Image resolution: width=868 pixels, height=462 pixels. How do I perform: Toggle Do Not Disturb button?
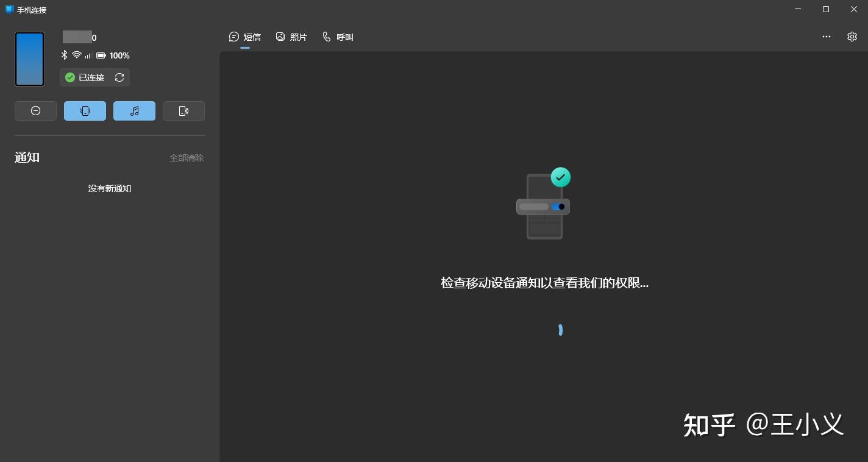(35, 111)
